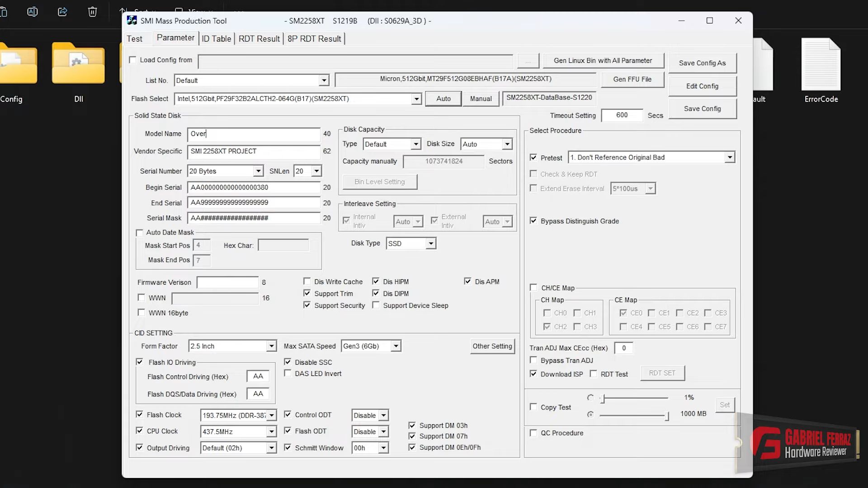Viewport: 868px width, 488px height.
Task: Expand the Form Factor dropdown
Action: click(x=271, y=346)
